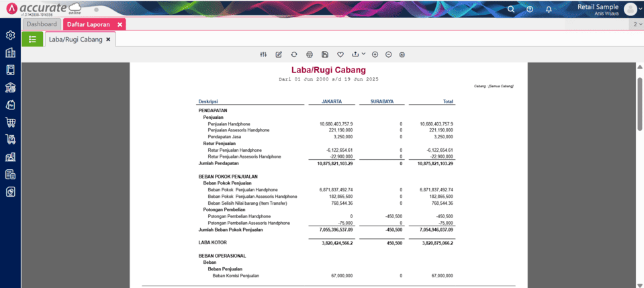Image resolution: width=644 pixels, height=288 pixels.
Task: Open the user profile avatar menu
Action: point(631,9)
